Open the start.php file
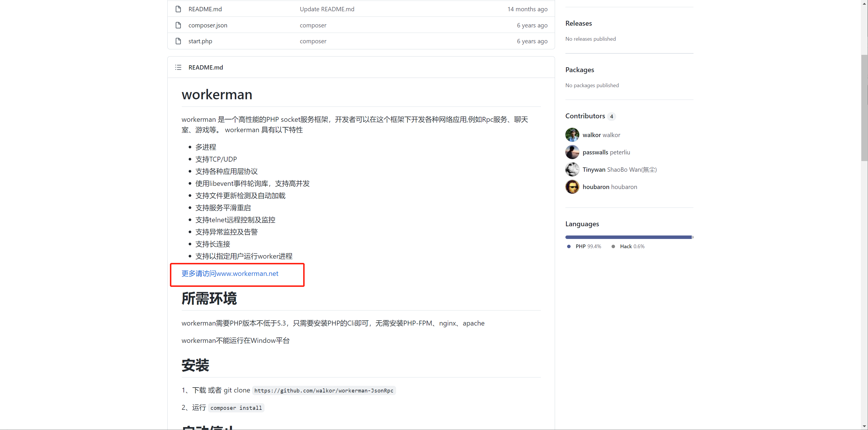The width and height of the screenshot is (868, 430). (200, 41)
